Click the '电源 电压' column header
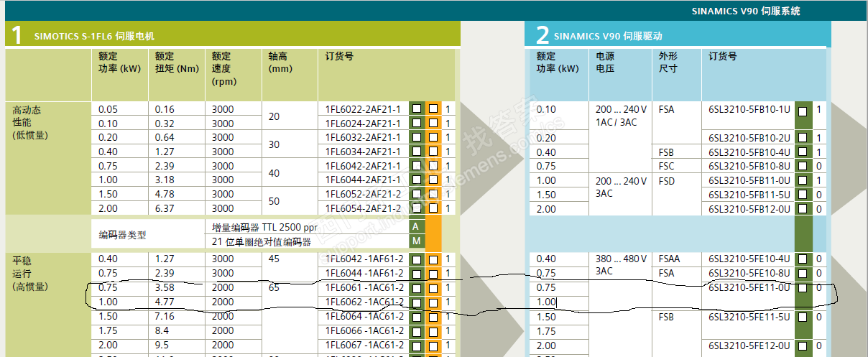 605,62
